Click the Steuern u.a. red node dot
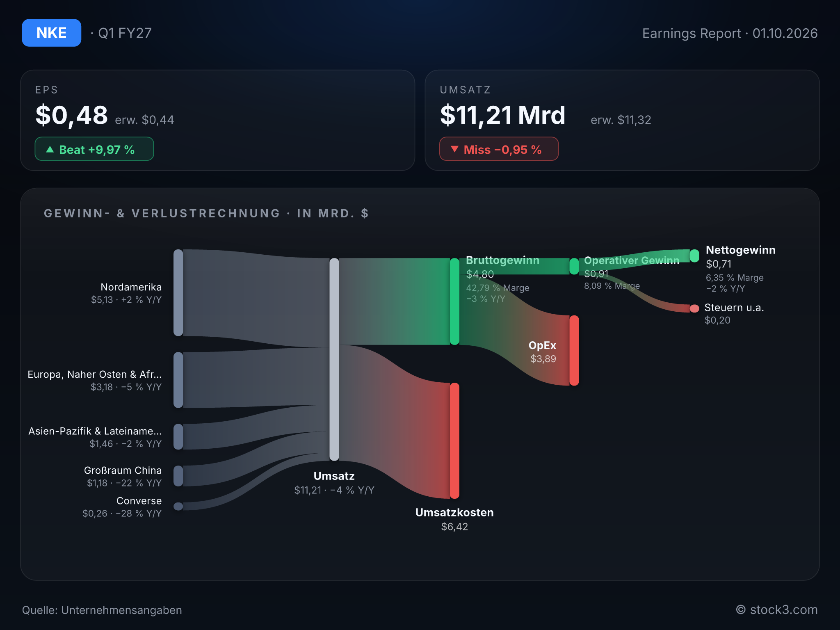 pos(694,308)
